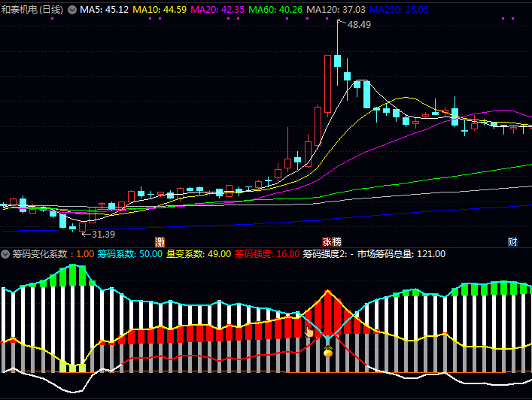Open the 筹码变化系数 indicator dropdown arrow

click(x=5, y=254)
